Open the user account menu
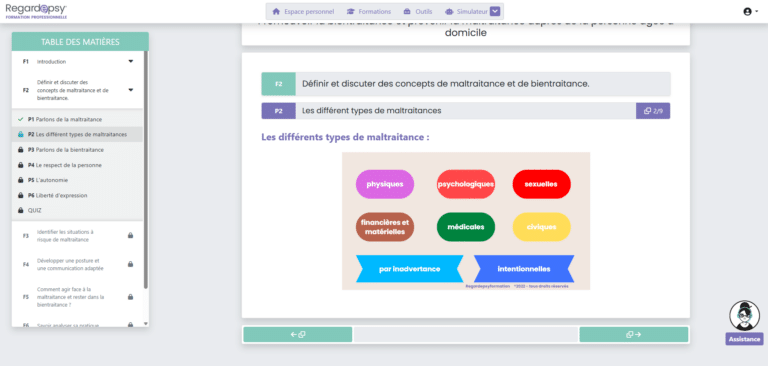 [750, 12]
